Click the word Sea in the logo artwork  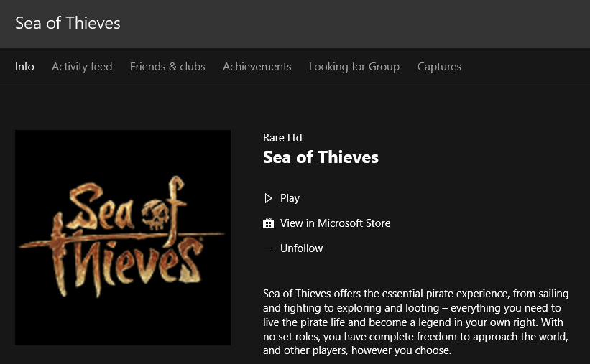coord(101,208)
